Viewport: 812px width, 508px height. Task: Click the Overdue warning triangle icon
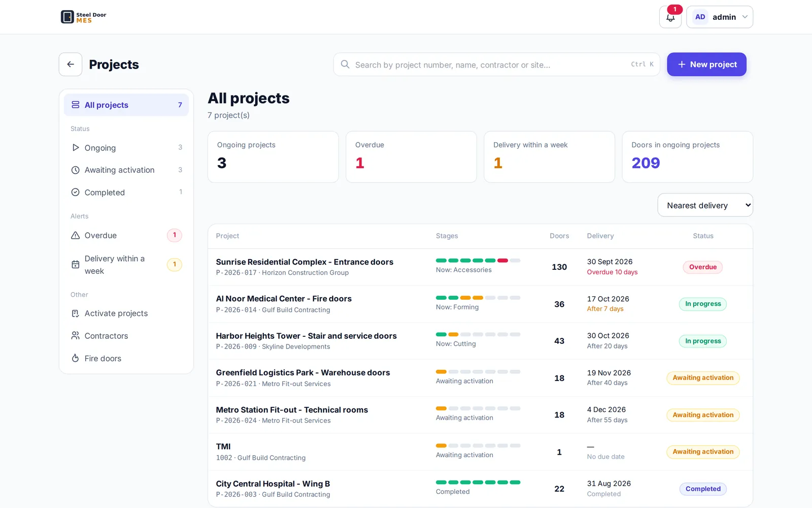tap(76, 235)
